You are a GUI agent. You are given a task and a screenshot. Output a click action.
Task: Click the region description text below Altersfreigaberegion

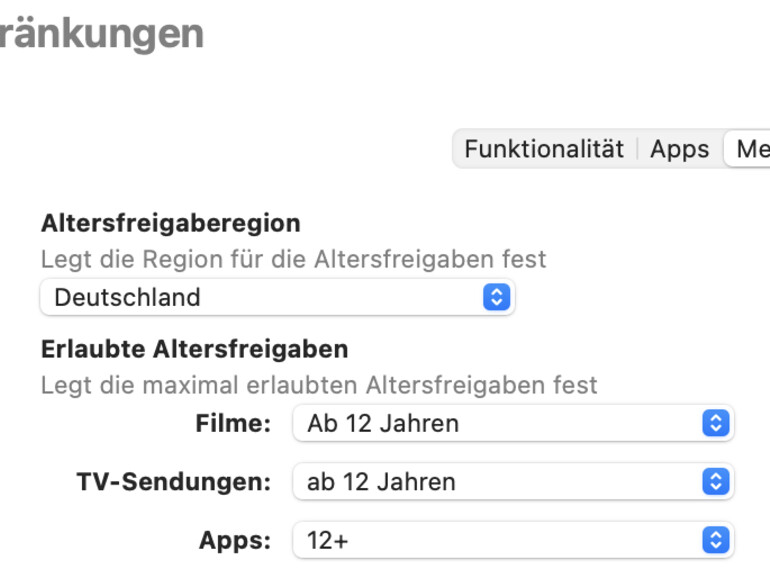click(293, 259)
